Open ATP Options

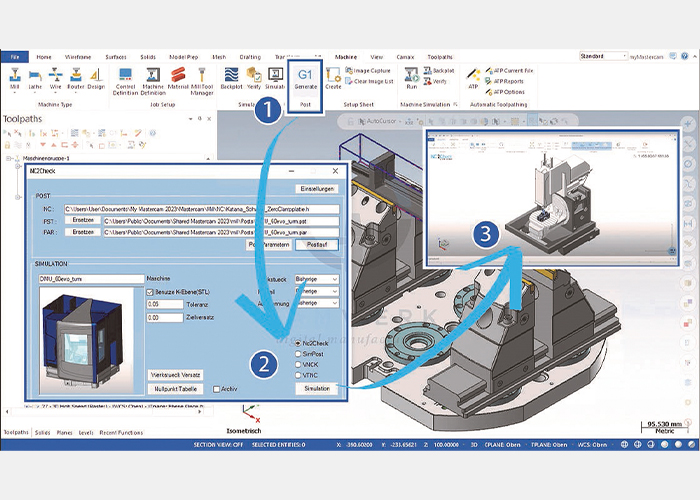pos(505,92)
